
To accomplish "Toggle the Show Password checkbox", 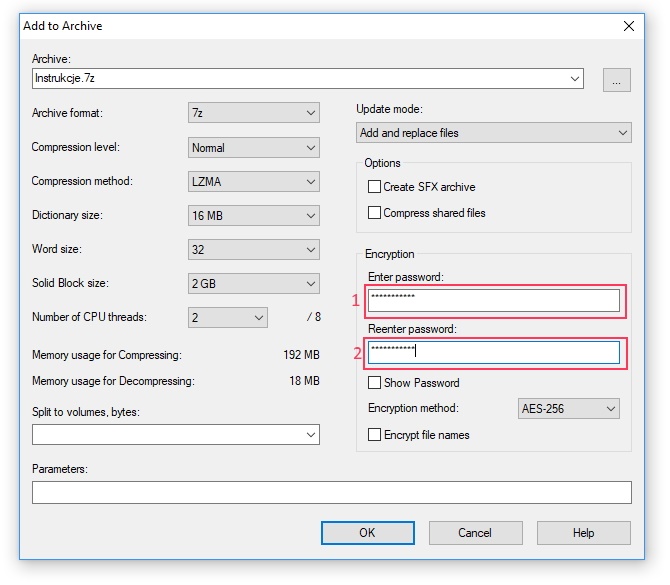I will coord(375,383).
